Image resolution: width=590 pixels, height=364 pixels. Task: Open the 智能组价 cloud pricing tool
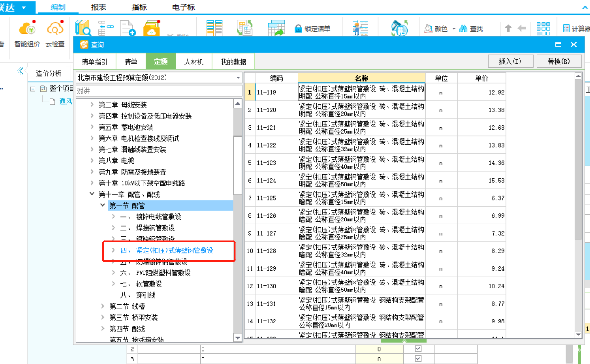27,34
